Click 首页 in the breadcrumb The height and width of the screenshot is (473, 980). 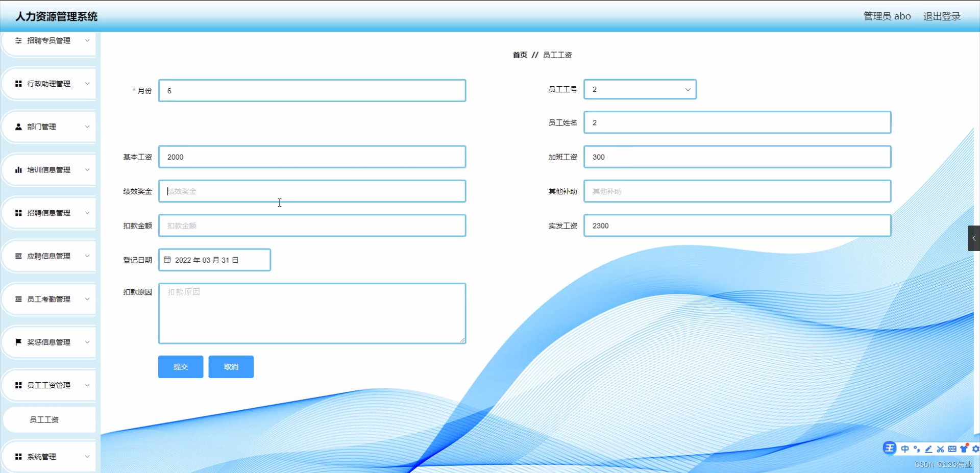pos(519,55)
